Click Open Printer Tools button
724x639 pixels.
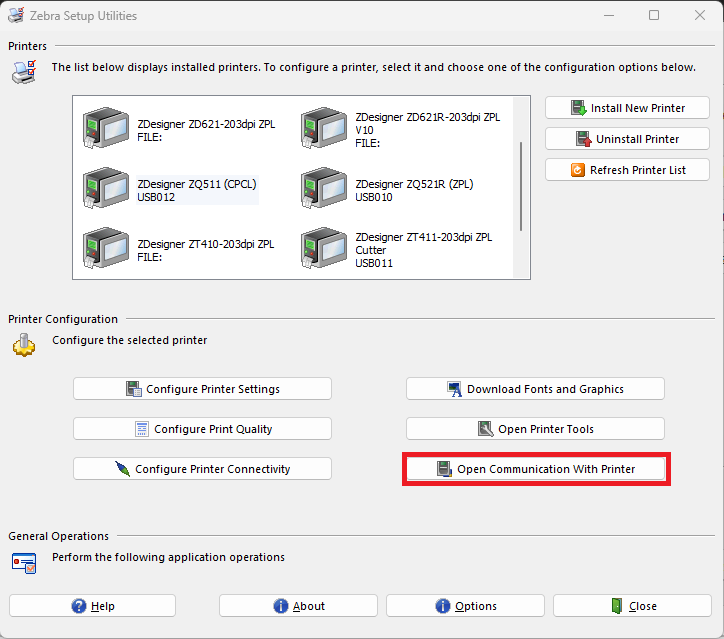point(535,429)
